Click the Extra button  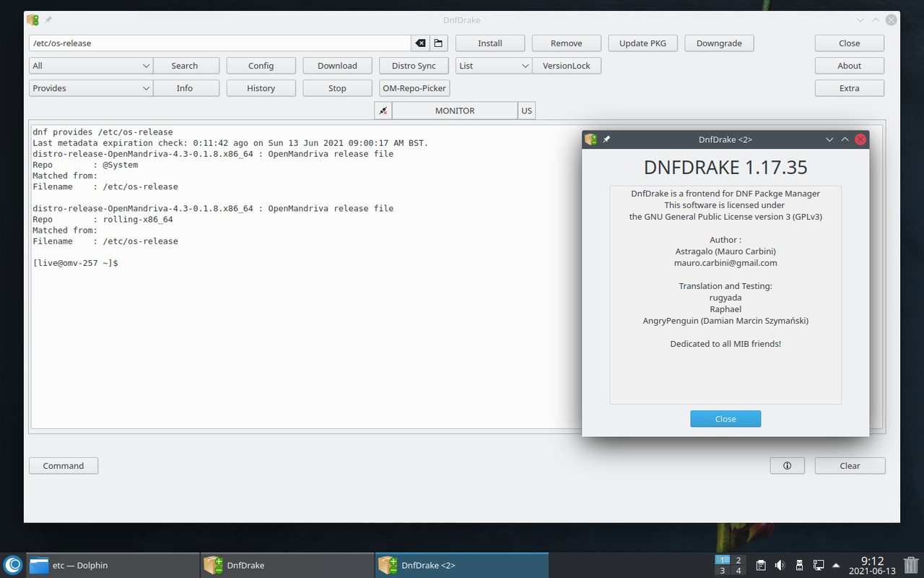pyautogui.click(x=850, y=88)
